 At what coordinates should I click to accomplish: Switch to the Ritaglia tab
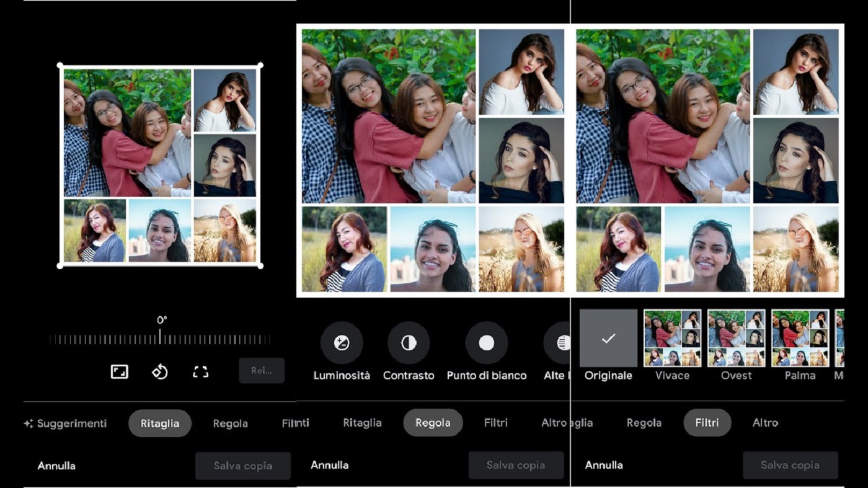[159, 423]
